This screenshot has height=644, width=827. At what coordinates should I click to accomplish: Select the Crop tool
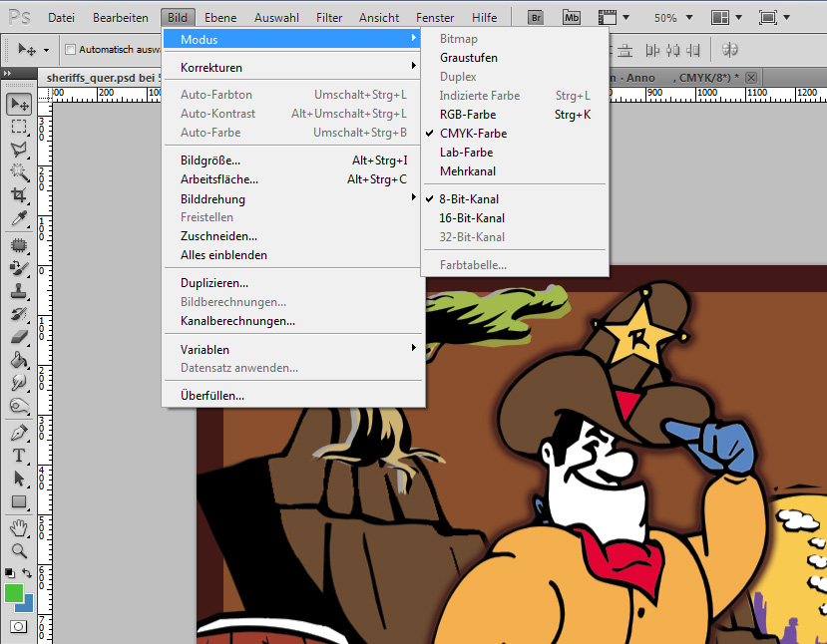tap(19, 195)
